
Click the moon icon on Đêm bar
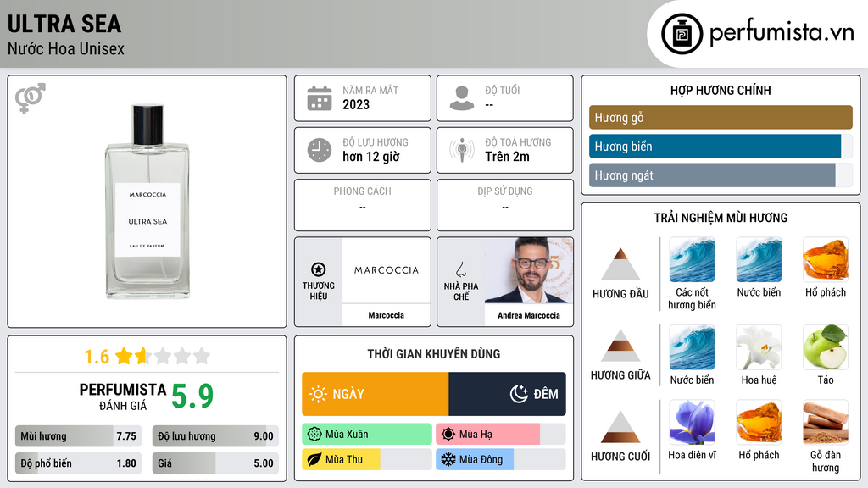pyautogui.click(x=519, y=394)
